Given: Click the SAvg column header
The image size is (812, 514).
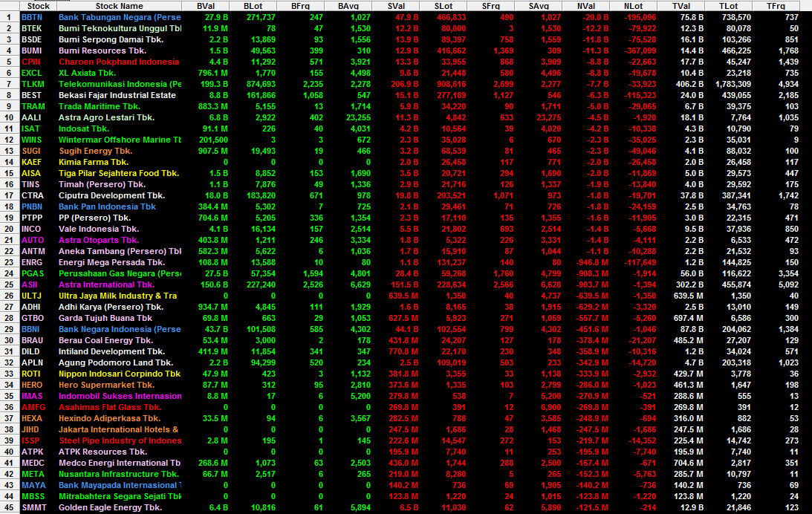Looking at the screenshot, I should tap(539, 6).
